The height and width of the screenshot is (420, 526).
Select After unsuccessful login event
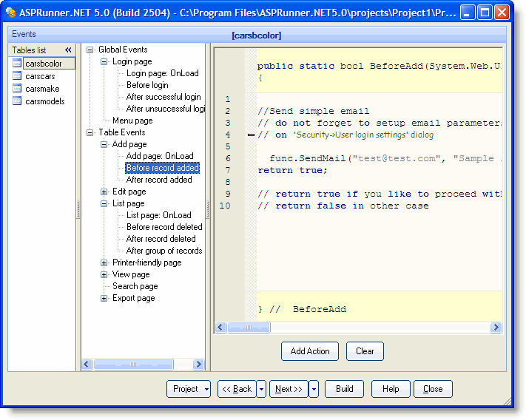[x=166, y=109]
